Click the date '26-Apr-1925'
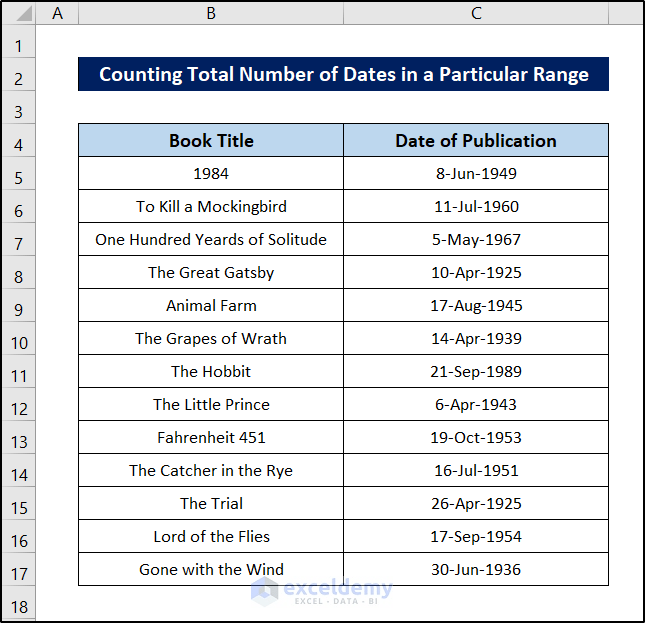Screen dimensions: 645x623 click(476, 503)
